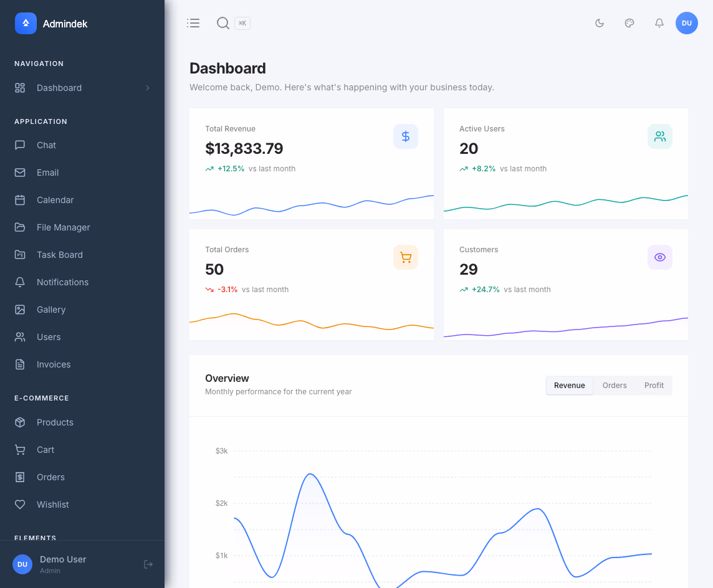Expand the Dashboard menu chevron
The width and height of the screenshot is (713, 588).
click(x=148, y=88)
